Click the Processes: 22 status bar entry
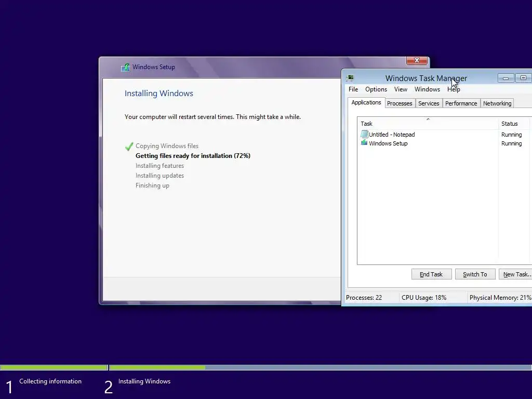This screenshot has width=532, height=399. 364,298
